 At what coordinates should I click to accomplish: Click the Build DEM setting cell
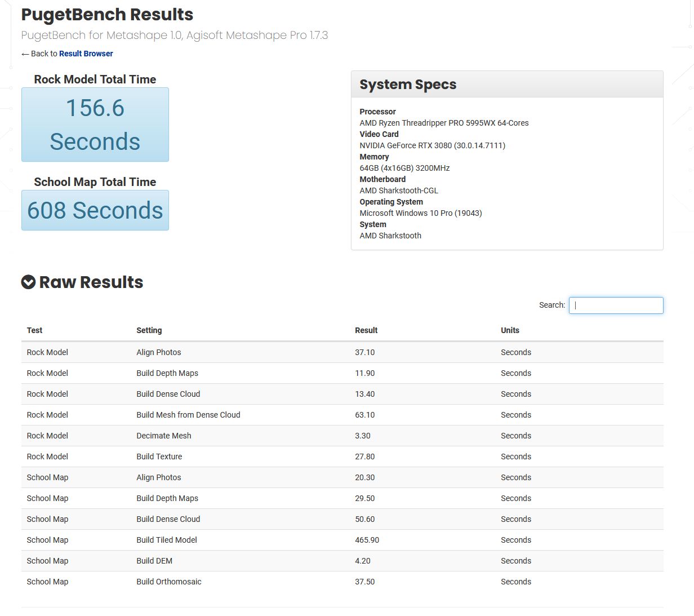pos(154,561)
